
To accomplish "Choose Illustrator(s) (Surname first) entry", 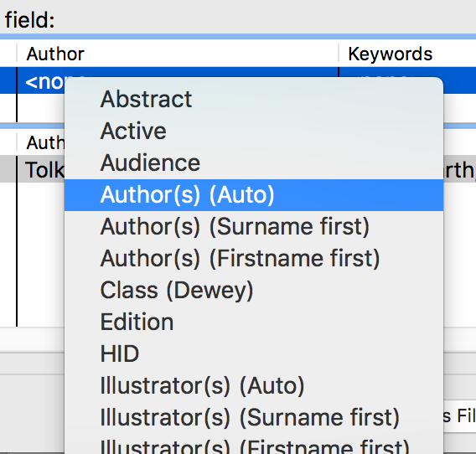I will (x=254, y=418).
